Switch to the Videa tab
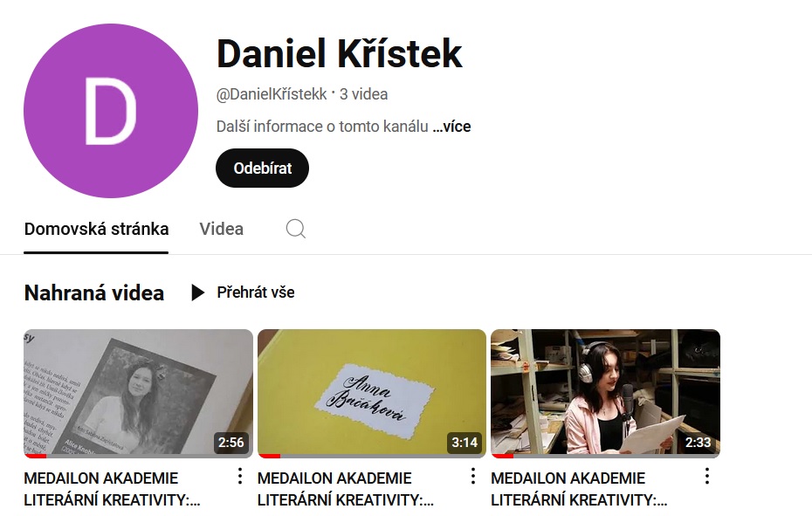 coord(222,229)
